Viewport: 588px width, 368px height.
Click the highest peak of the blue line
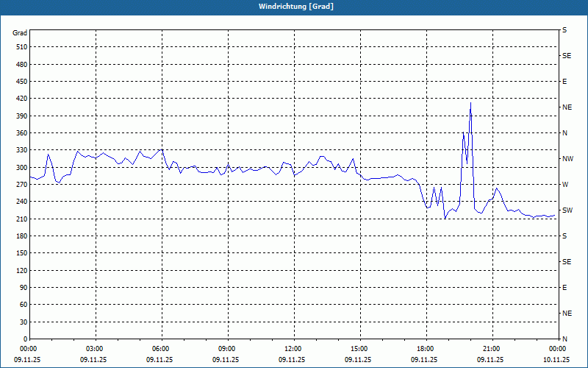pyautogui.click(x=470, y=103)
